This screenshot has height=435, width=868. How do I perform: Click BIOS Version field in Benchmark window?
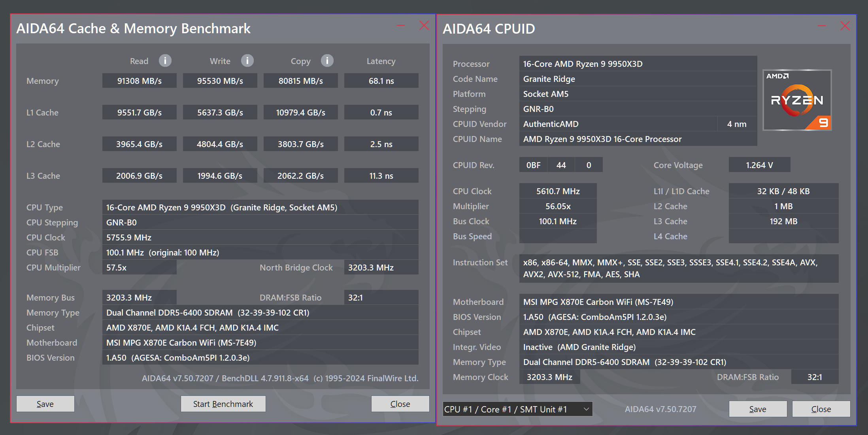[260, 357]
